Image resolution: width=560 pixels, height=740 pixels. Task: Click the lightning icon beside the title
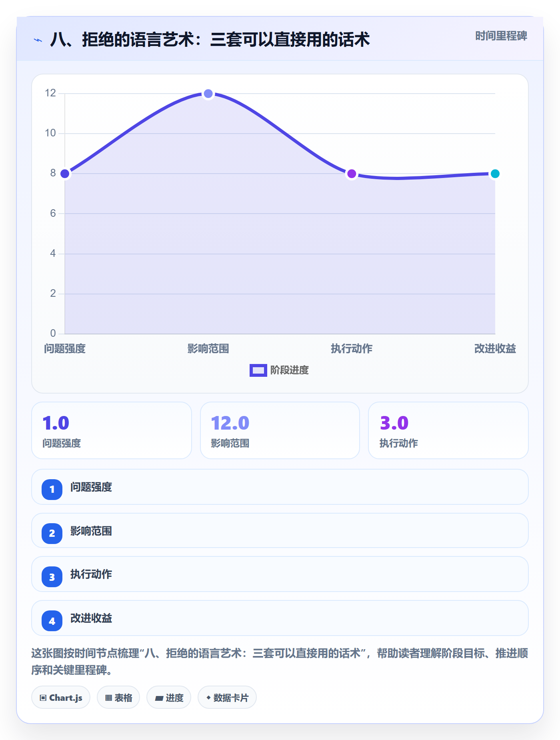coord(38,40)
